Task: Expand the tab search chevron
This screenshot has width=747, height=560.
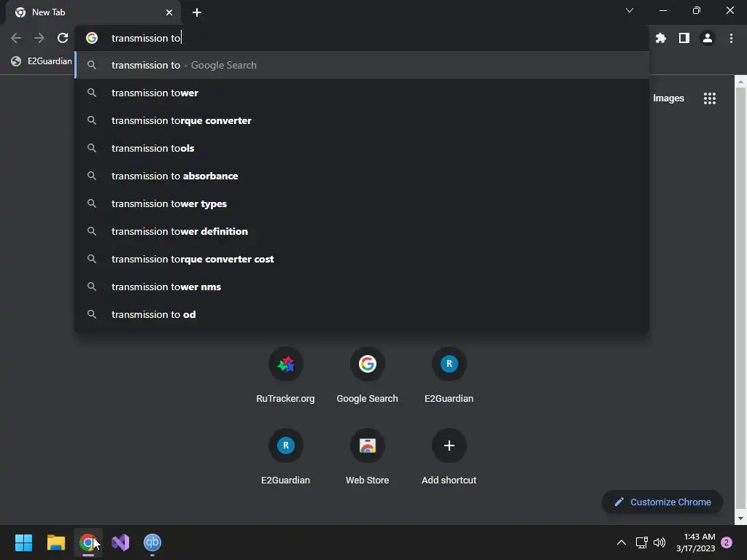Action: click(630, 10)
